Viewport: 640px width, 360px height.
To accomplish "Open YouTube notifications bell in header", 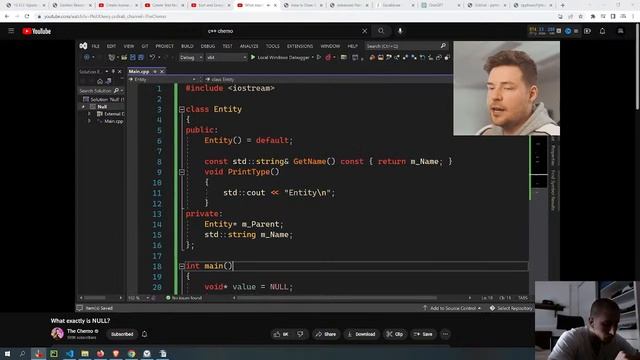I will pyautogui.click(x=602, y=31).
